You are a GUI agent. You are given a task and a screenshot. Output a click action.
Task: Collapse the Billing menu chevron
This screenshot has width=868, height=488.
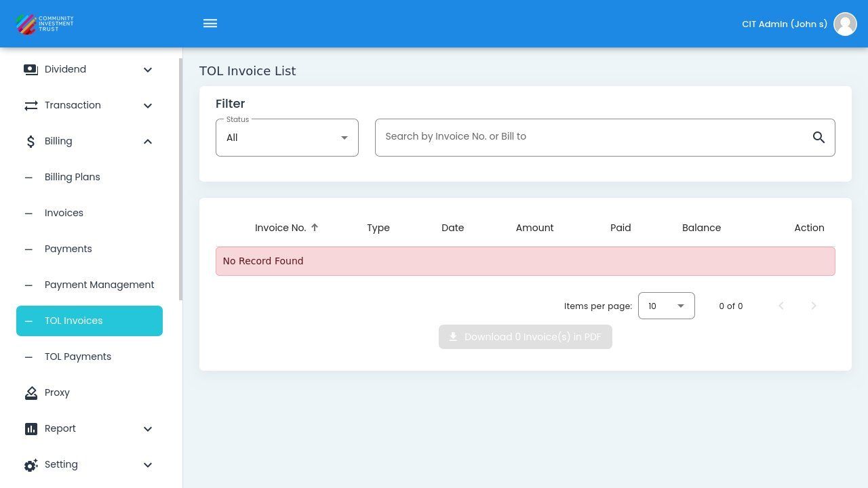click(148, 142)
